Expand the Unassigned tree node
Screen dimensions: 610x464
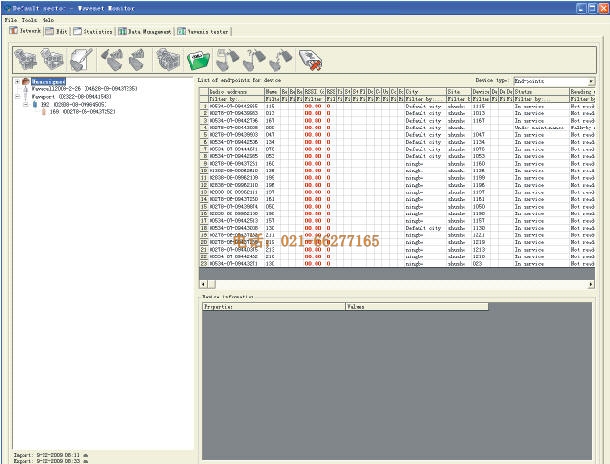(x=17, y=82)
